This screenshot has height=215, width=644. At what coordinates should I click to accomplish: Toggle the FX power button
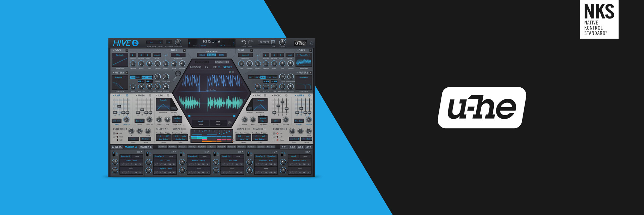point(219,67)
